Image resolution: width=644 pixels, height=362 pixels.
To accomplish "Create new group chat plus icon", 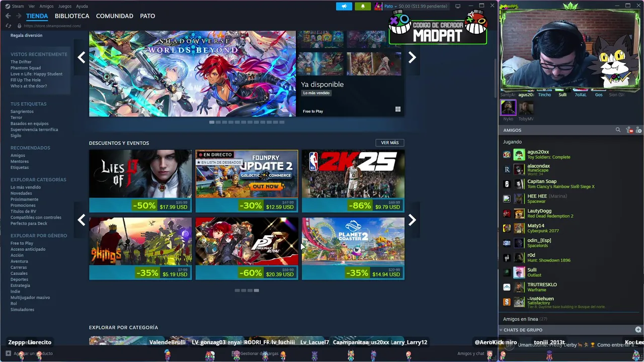I will tap(638, 330).
